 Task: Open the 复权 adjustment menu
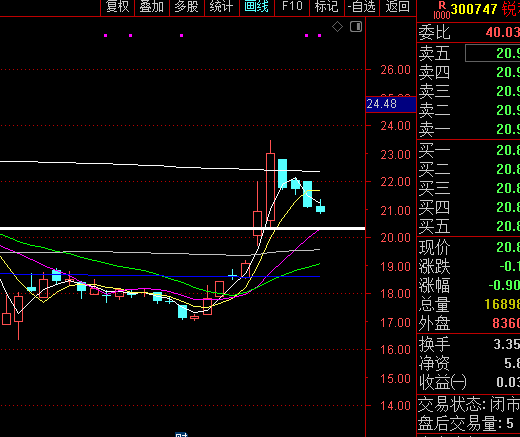117,7
